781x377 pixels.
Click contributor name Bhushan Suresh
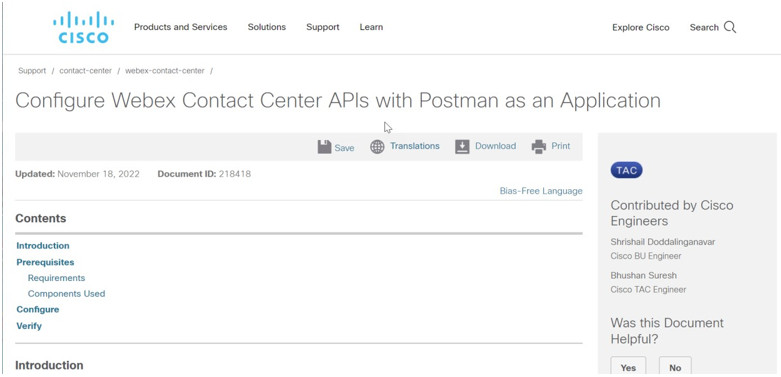tap(644, 275)
